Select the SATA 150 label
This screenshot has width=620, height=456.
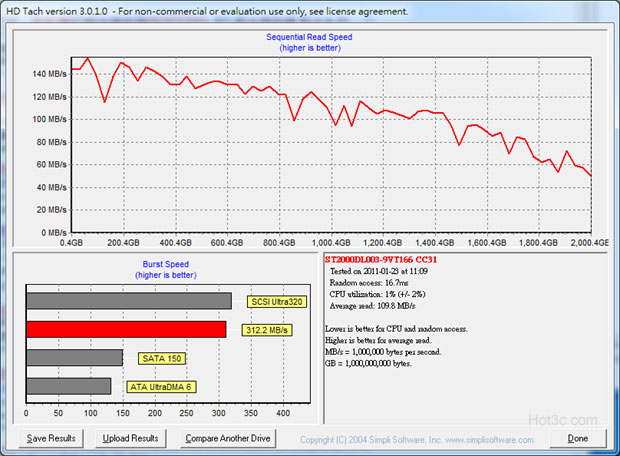[x=160, y=357]
